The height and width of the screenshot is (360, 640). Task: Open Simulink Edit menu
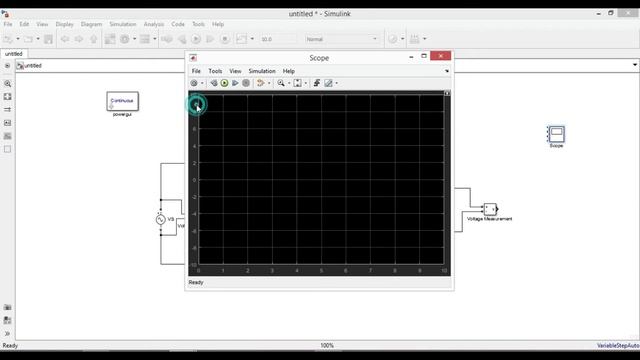[x=24, y=24]
